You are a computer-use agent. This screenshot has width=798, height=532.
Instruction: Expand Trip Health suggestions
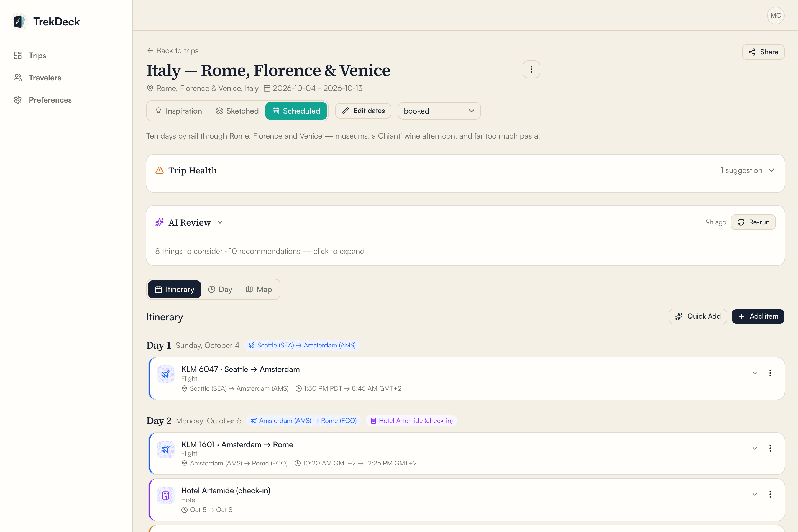(771, 170)
